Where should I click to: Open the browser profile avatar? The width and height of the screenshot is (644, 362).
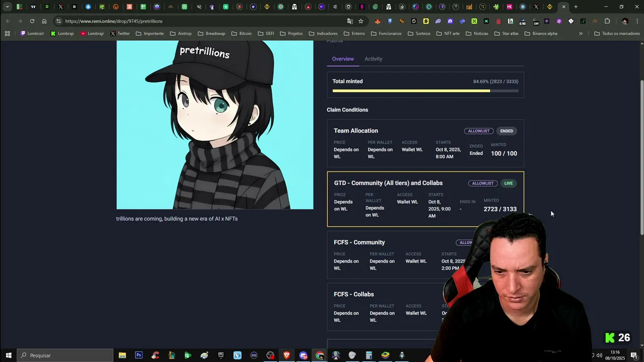point(625,21)
